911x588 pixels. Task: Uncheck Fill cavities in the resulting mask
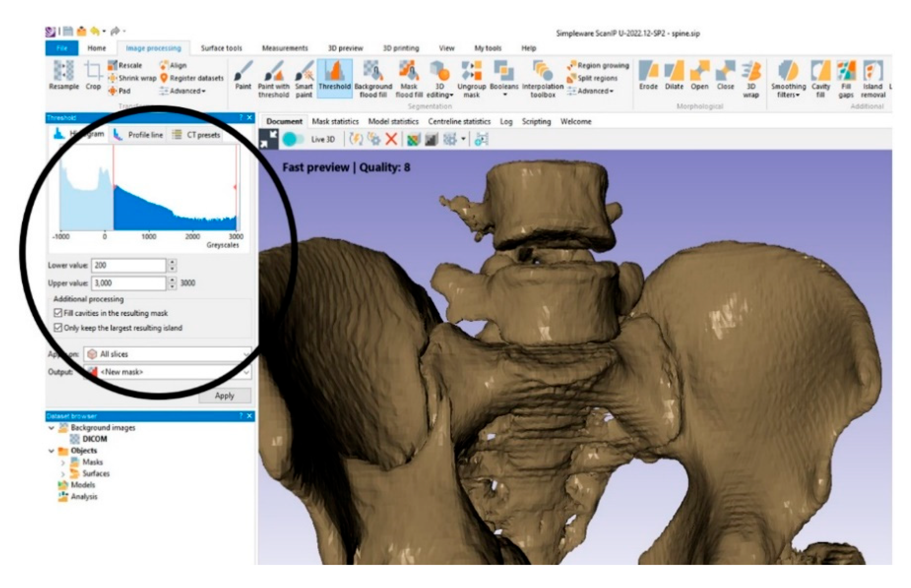coord(58,313)
